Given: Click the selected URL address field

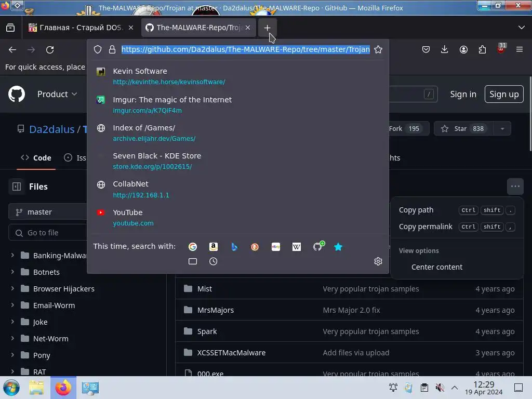Looking at the screenshot, I should point(246,49).
